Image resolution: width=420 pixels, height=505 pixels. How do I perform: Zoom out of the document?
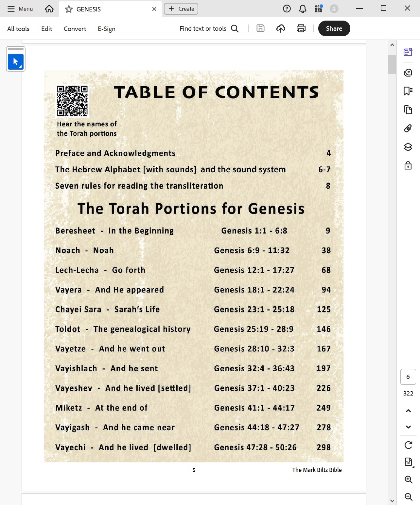[408, 497]
